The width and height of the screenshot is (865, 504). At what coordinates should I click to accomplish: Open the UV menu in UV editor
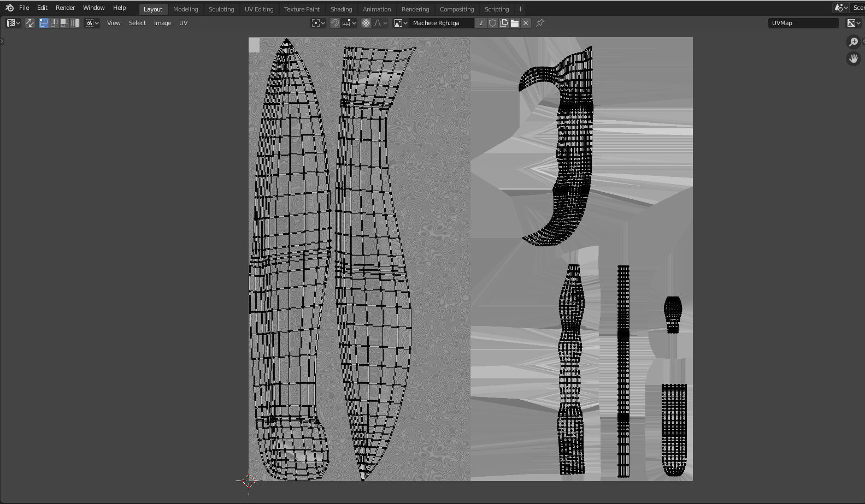pos(183,23)
